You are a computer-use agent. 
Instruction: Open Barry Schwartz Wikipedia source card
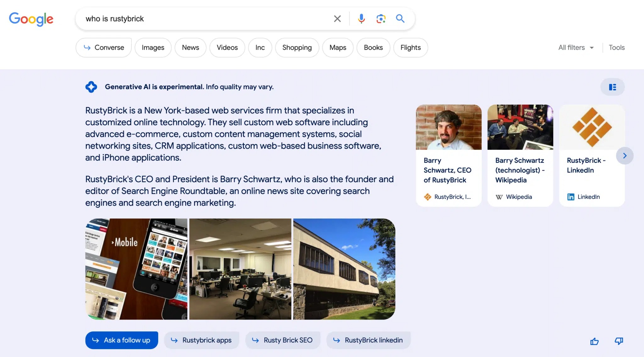(520, 156)
